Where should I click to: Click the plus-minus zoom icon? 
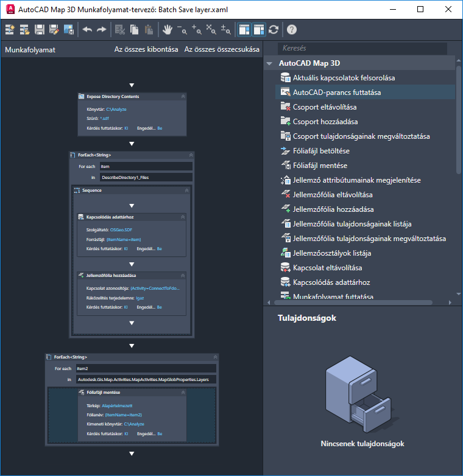point(226,30)
